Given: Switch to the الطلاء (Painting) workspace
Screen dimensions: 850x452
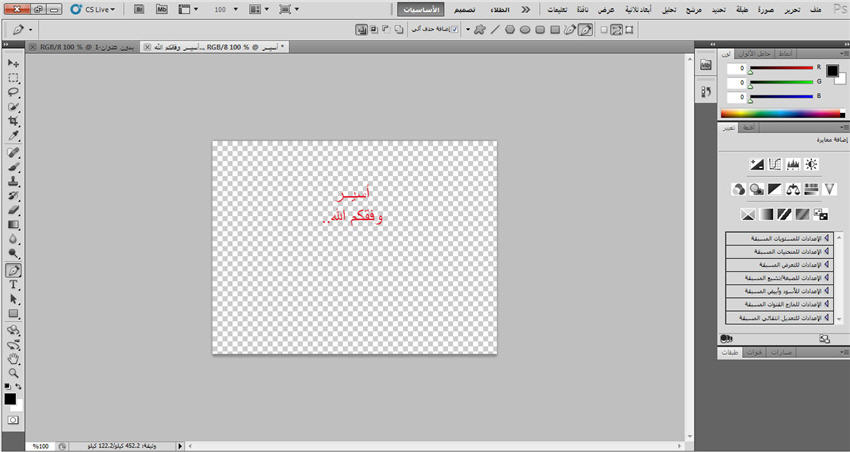Looking at the screenshot, I should tap(499, 10).
